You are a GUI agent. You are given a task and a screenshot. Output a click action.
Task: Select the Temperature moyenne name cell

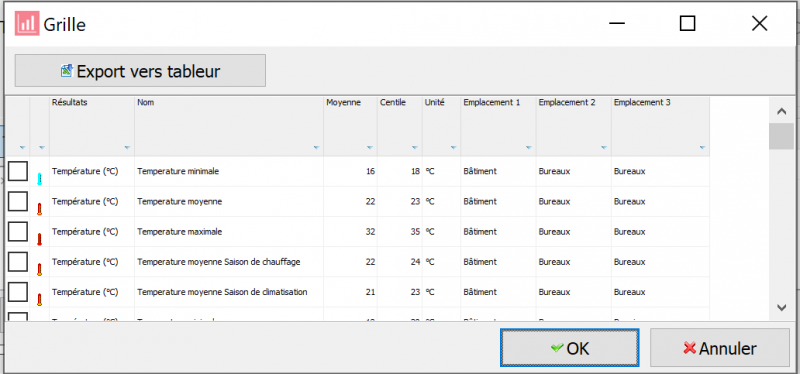[x=229, y=202]
